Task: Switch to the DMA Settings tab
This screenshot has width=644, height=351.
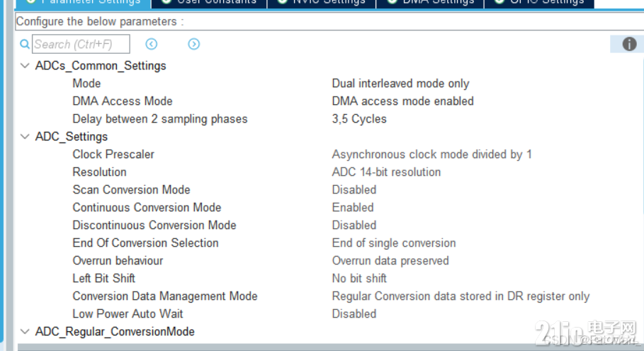Action: pos(431,4)
